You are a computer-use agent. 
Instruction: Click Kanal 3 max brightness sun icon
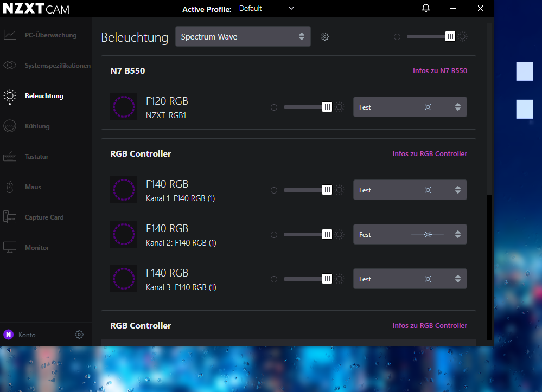click(x=340, y=279)
